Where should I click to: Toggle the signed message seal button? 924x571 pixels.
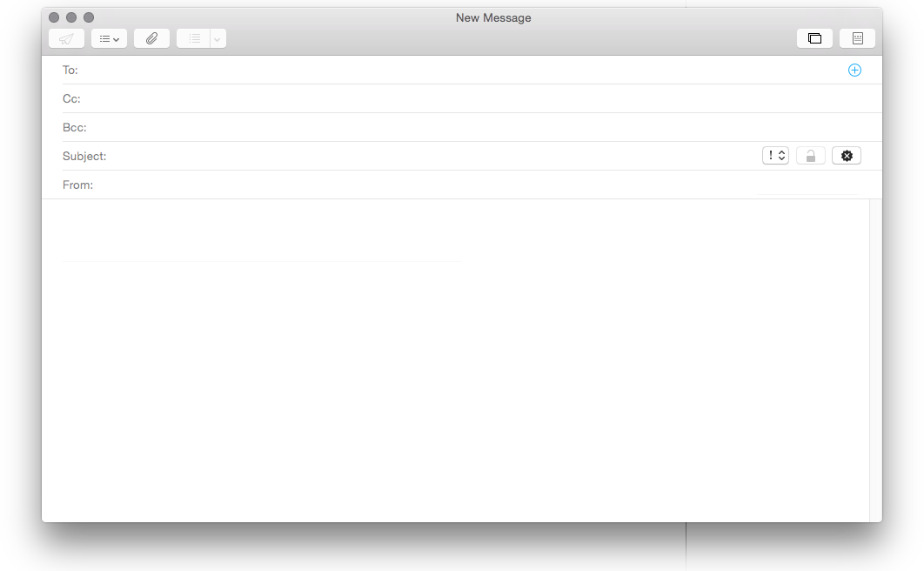[847, 156]
